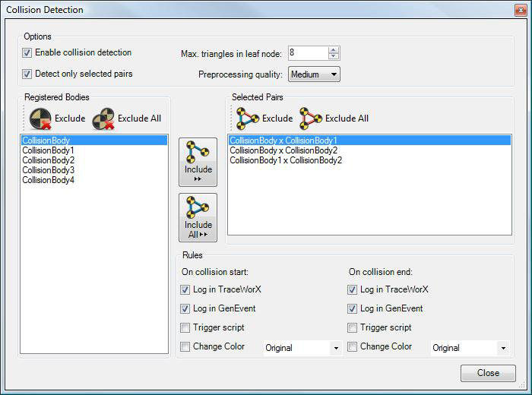The image size is (532, 395).
Task: Uncheck Detect only selected pairs
Action: point(27,74)
